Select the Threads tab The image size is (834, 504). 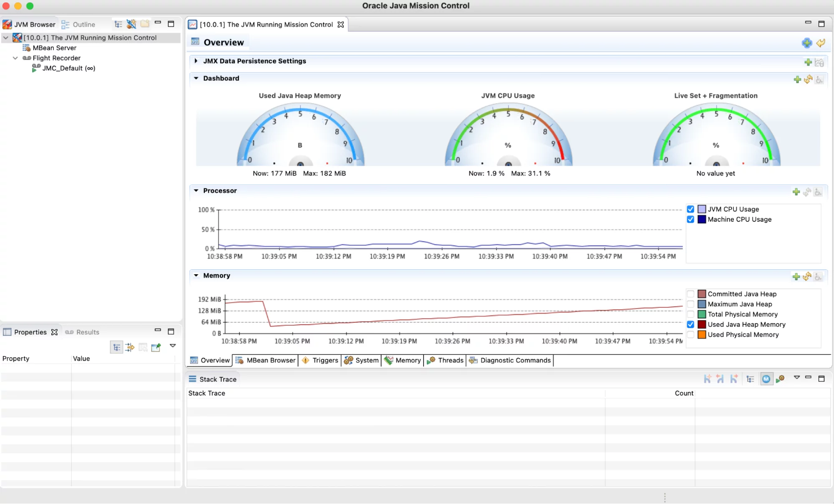[450, 360]
